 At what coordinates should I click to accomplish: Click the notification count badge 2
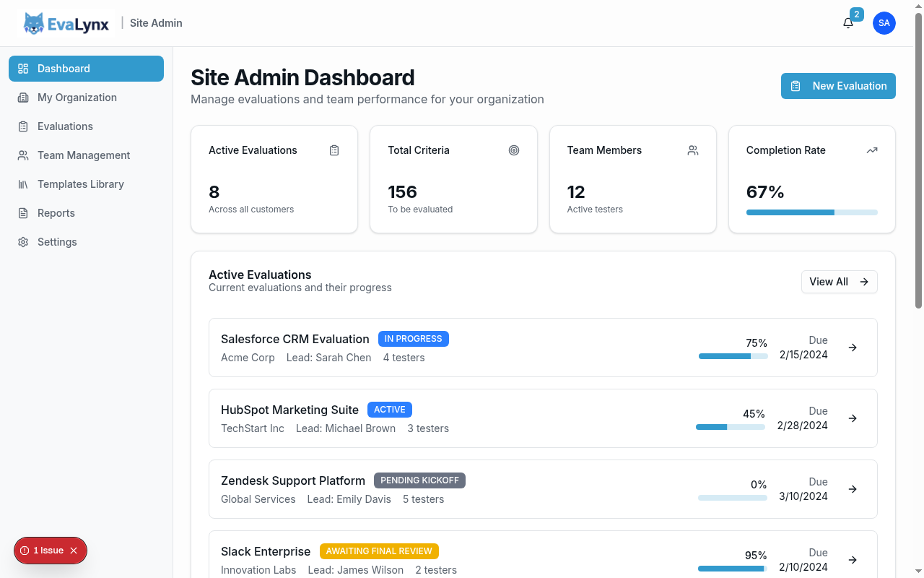(856, 14)
